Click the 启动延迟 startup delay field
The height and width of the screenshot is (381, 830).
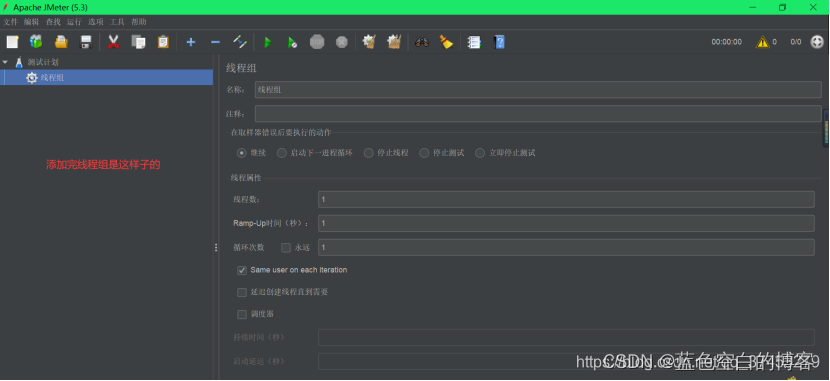click(x=566, y=361)
